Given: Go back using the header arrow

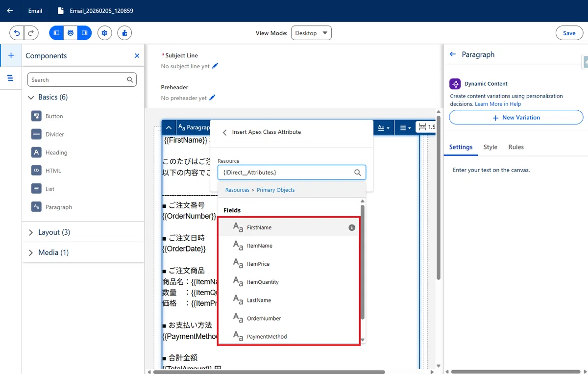Looking at the screenshot, I should [x=10, y=10].
